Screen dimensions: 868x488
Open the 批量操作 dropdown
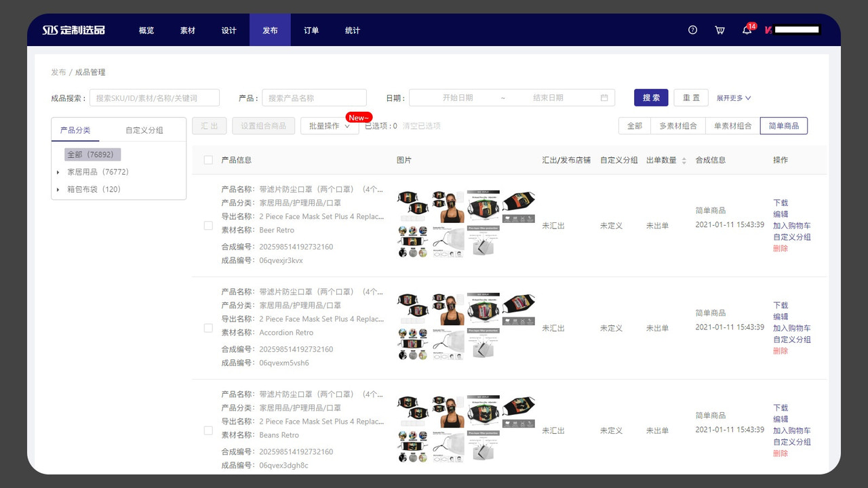(x=330, y=126)
